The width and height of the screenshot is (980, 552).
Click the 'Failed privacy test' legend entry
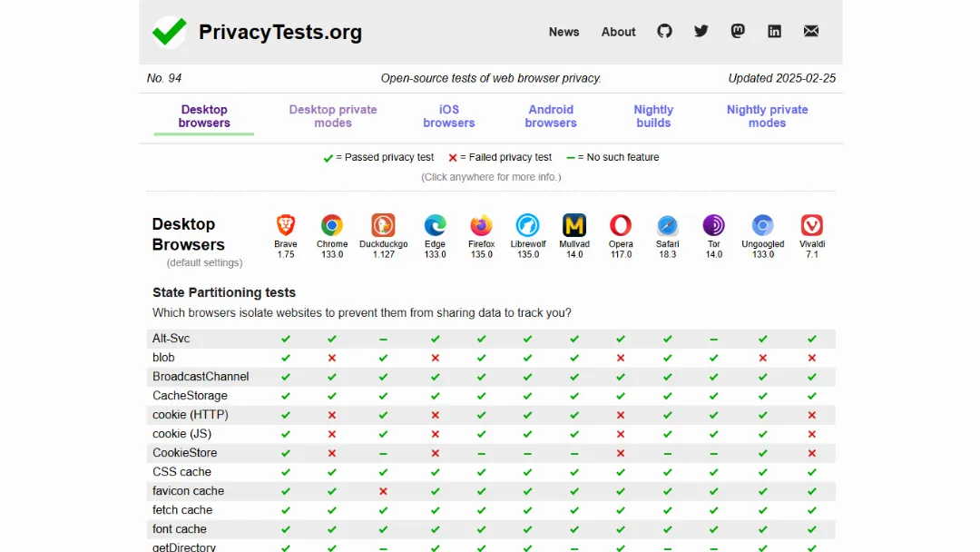pyautogui.click(x=500, y=158)
